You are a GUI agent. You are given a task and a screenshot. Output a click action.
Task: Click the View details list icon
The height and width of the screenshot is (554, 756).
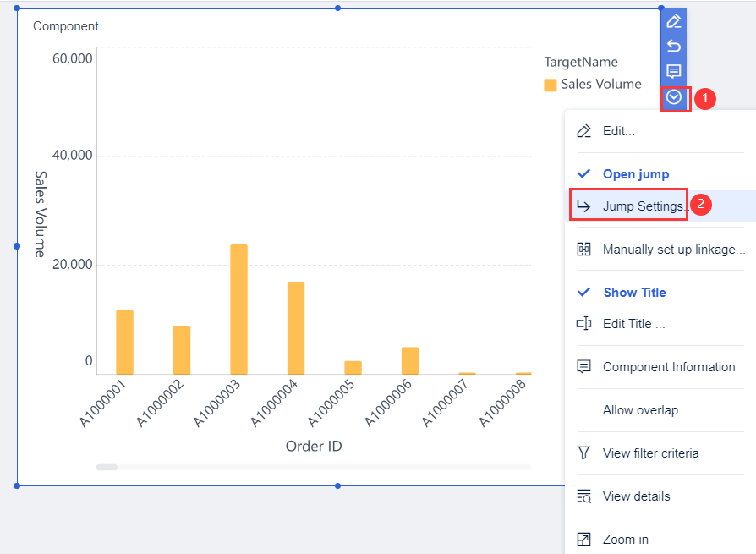pos(583,496)
